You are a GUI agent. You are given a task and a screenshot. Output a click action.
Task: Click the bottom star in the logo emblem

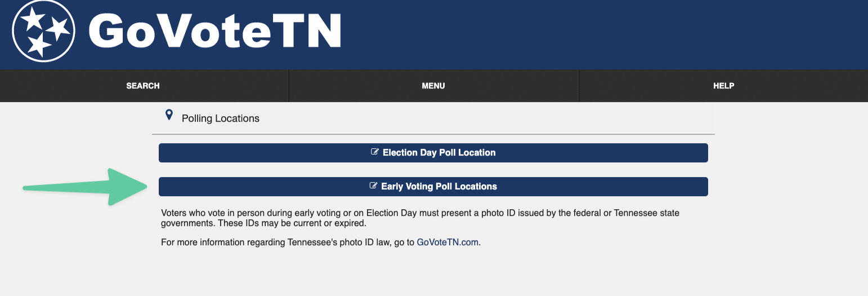[x=39, y=45]
